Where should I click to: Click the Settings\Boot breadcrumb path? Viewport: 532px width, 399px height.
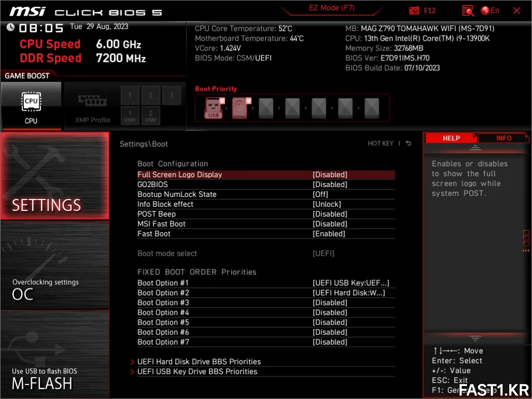click(143, 144)
